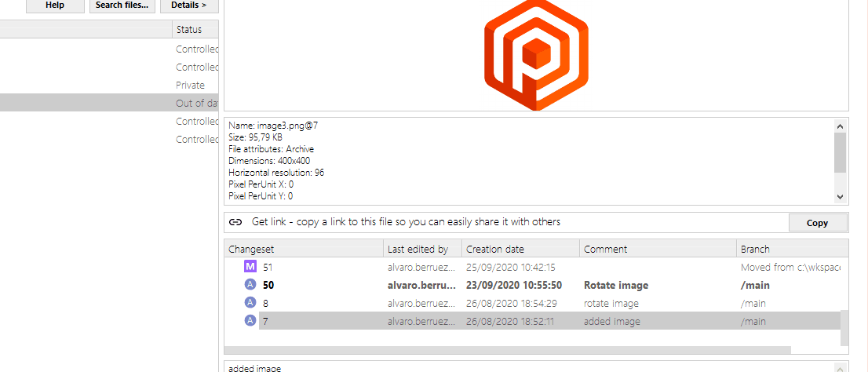Click Moved from c:\wkspace branch text
This screenshot has height=372, width=868.
790,268
